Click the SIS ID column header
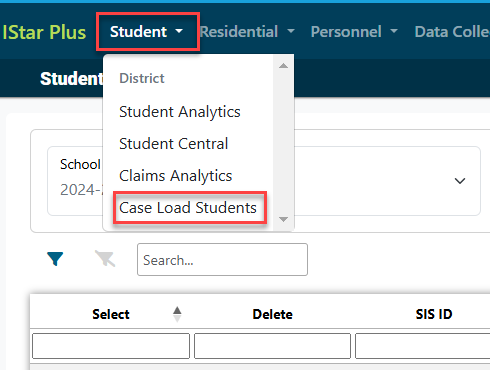 (x=434, y=314)
